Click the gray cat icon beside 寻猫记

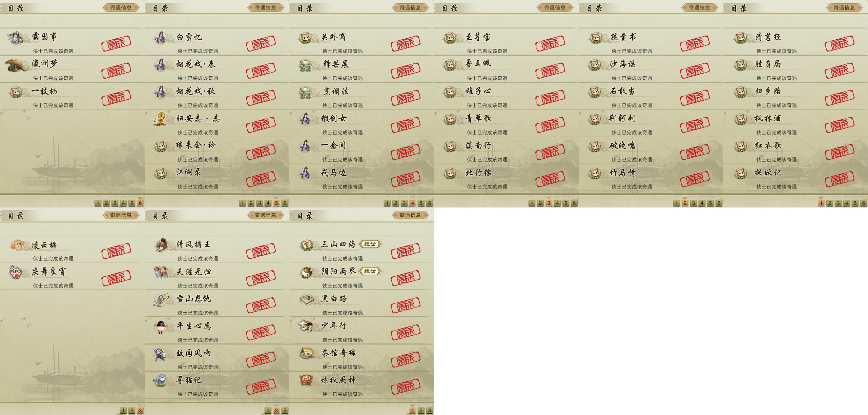[160, 380]
